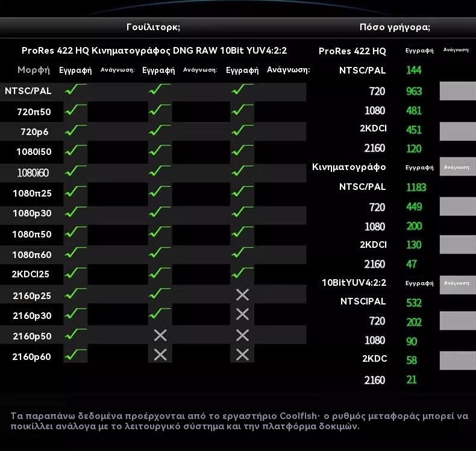Click the green speed value 1183
Image resolution: width=476 pixels, height=451 pixels.
(416, 188)
